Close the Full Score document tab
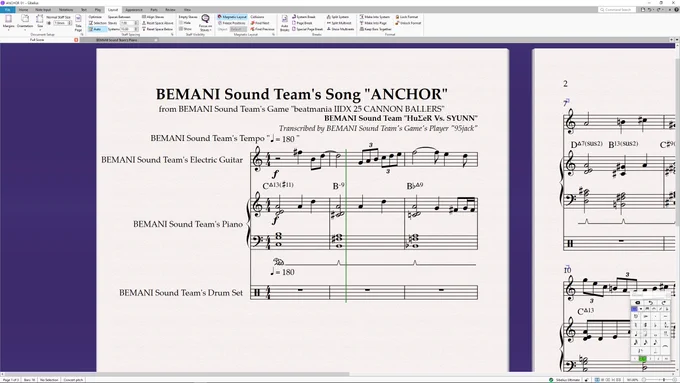This screenshot has width=680, height=383. tap(76, 40)
